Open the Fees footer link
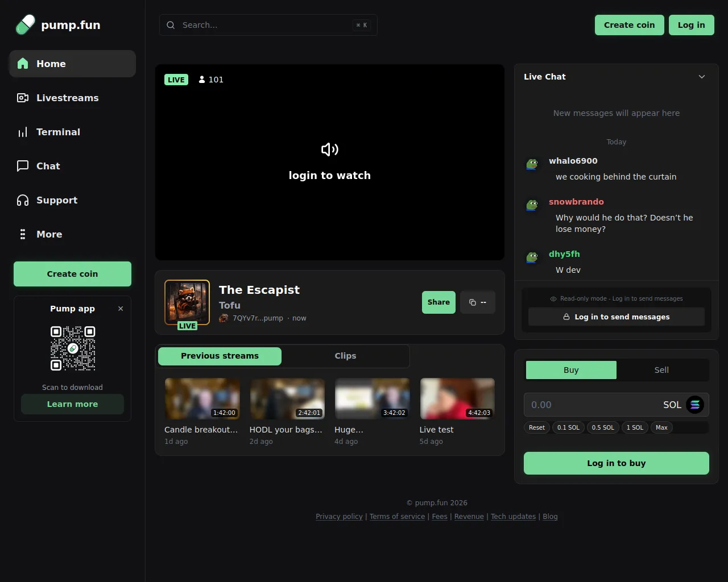Image resolution: width=728 pixels, height=582 pixels. (440, 517)
